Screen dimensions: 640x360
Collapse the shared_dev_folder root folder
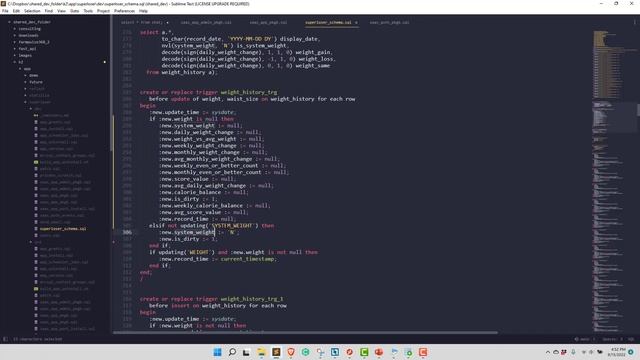(9, 22)
